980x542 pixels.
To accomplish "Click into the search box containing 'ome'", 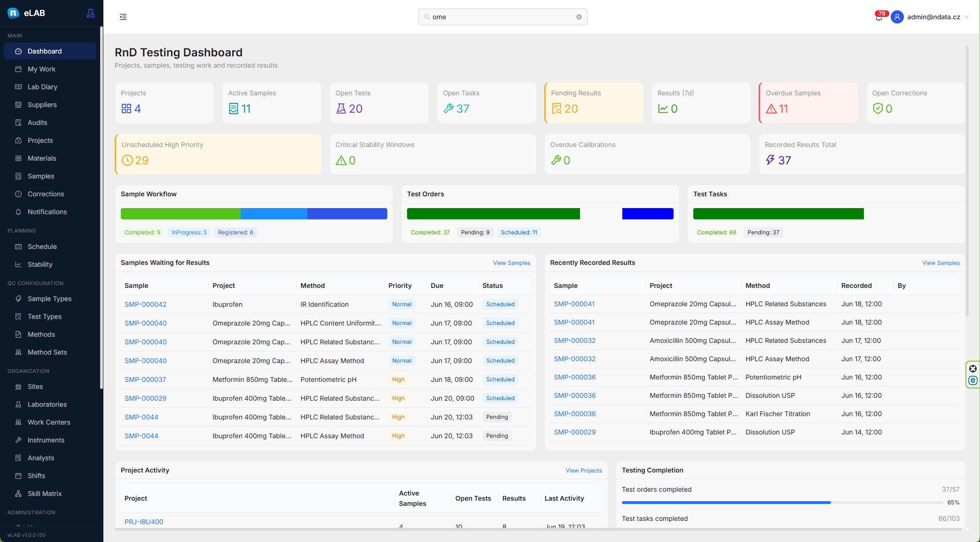I will coord(502,17).
